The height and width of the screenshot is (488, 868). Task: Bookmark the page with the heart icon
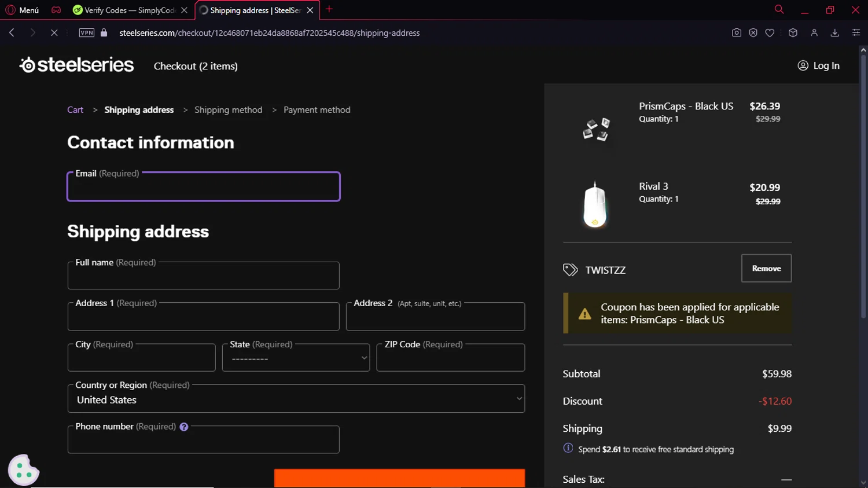click(770, 33)
